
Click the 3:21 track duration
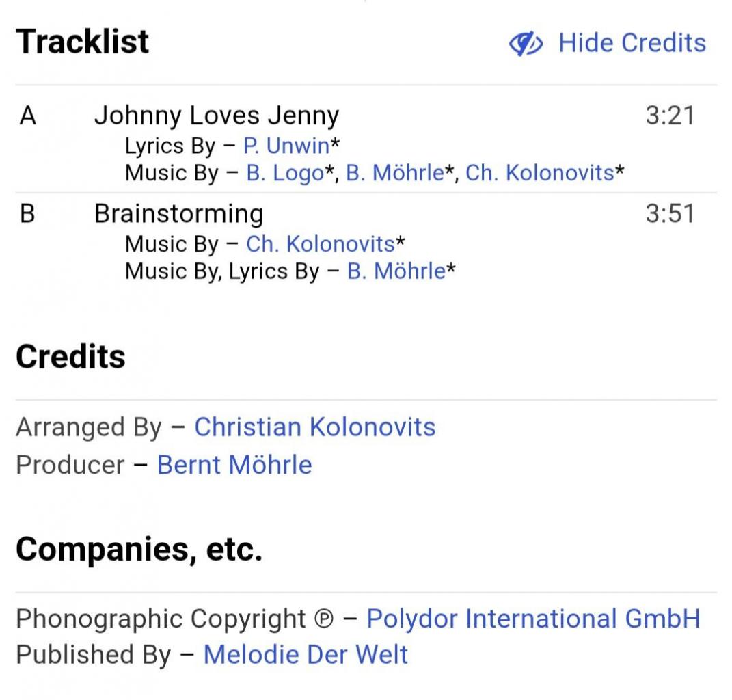coord(669,116)
